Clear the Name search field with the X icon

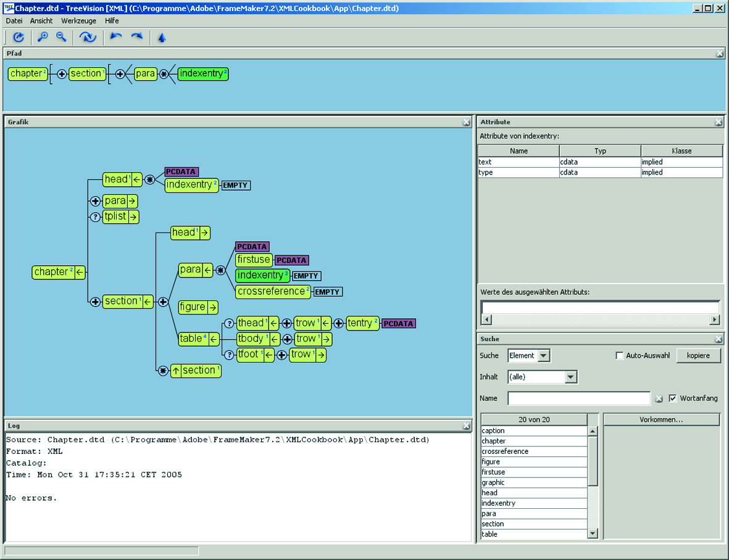[659, 399]
